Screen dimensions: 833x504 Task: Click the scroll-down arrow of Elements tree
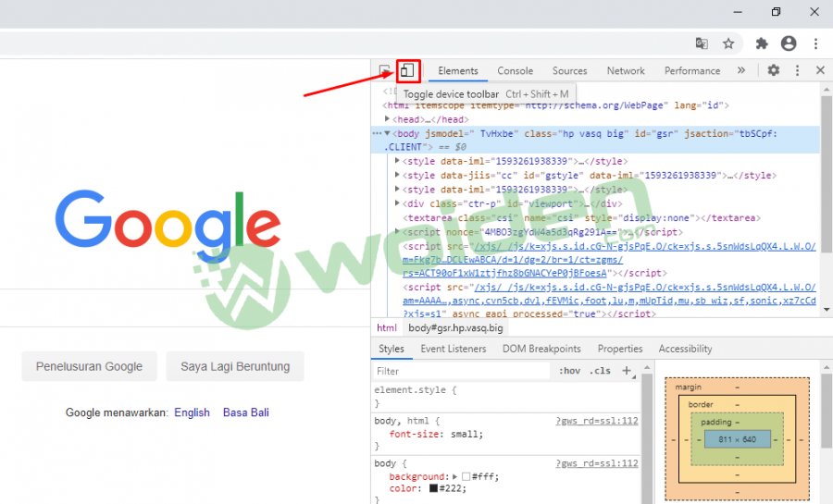pyautogui.click(x=827, y=309)
